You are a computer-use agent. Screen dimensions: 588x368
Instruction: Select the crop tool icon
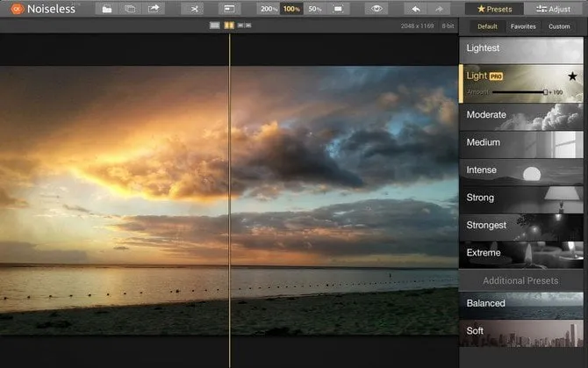coord(193,9)
